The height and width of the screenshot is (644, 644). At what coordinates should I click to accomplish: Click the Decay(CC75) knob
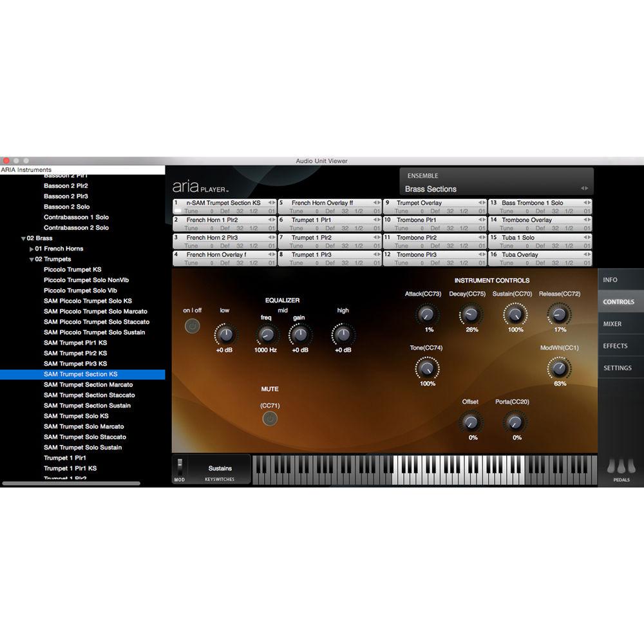[x=471, y=314]
